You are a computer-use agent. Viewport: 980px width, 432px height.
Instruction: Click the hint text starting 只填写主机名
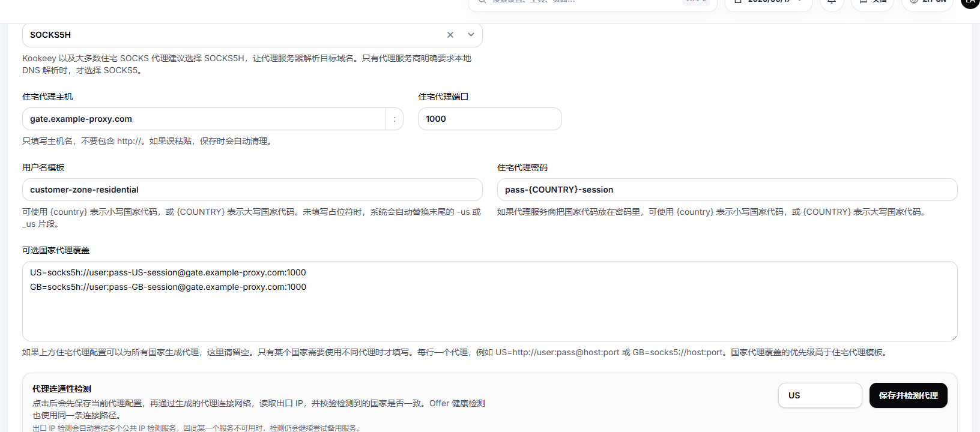(148, 141)
